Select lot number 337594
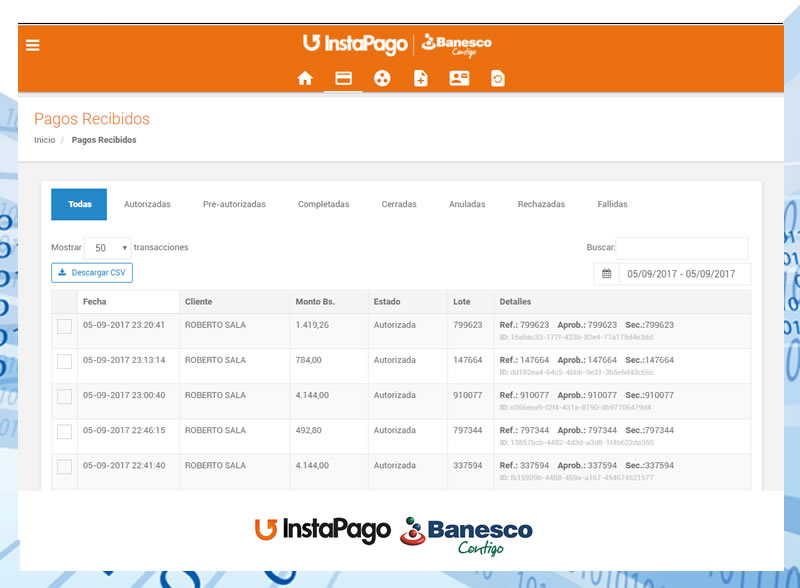Screen dimensions: 800x588 467,466
